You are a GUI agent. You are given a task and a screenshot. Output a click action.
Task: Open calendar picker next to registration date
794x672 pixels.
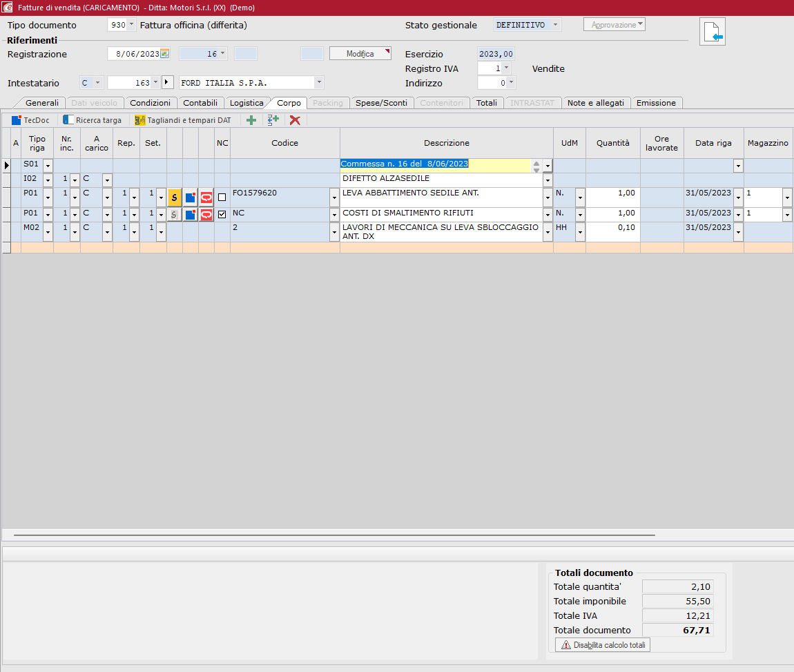(164, 54)
